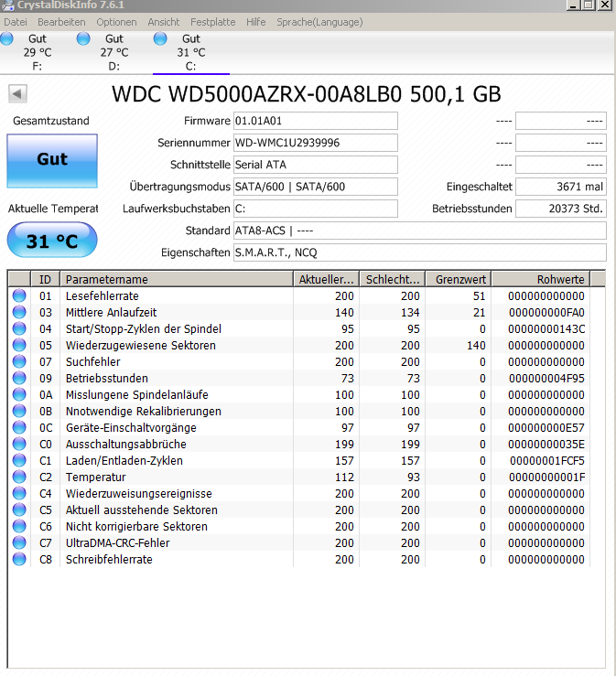Click the Aktueller column header
Viewport: 616px width, 676px height.
326,279
